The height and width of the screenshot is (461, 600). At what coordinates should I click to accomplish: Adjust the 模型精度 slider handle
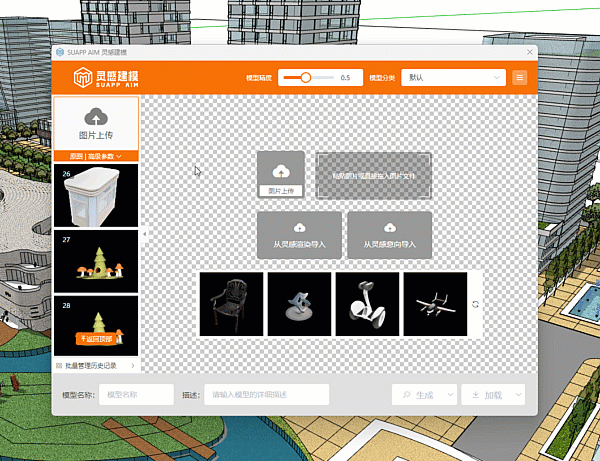(x=305, y=77)
